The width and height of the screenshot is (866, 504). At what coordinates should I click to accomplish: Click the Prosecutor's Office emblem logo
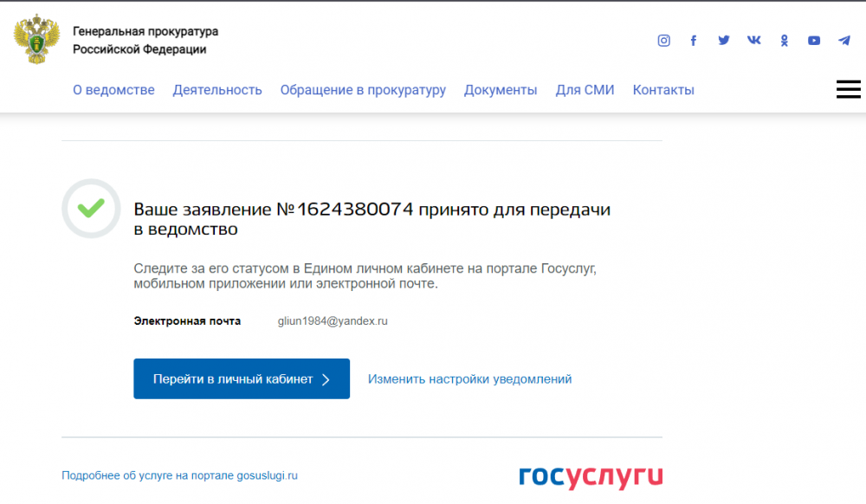coord(36,40)
